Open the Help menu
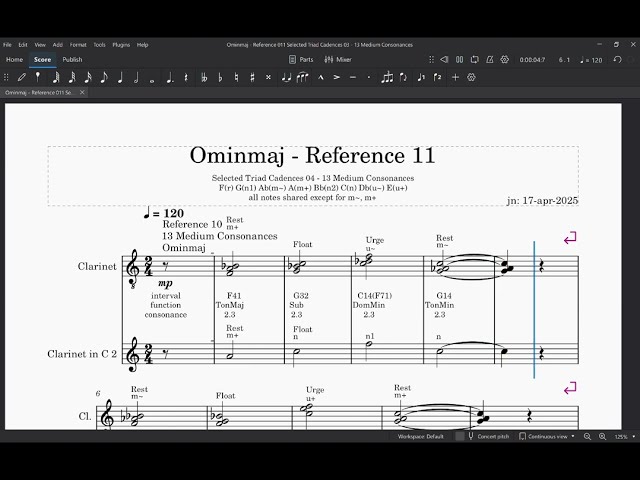This screenshot has height=480, width=640. tap(142, 45)
